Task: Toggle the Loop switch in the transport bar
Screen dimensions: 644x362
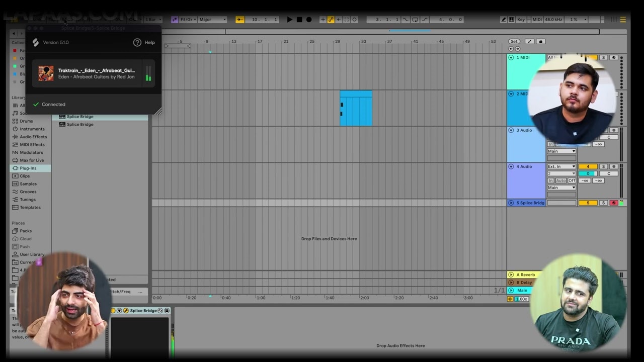Action: (x=415, y=20)
